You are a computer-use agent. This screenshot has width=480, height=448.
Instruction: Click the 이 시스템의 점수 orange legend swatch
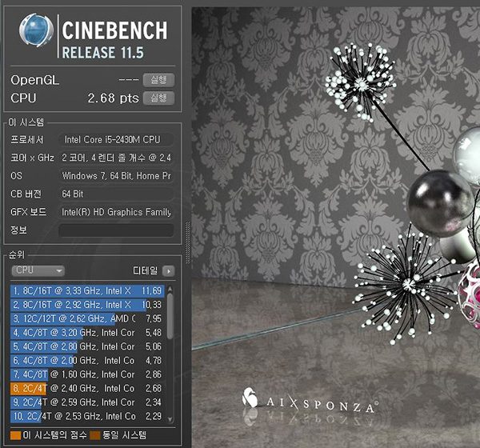(16, 435)
